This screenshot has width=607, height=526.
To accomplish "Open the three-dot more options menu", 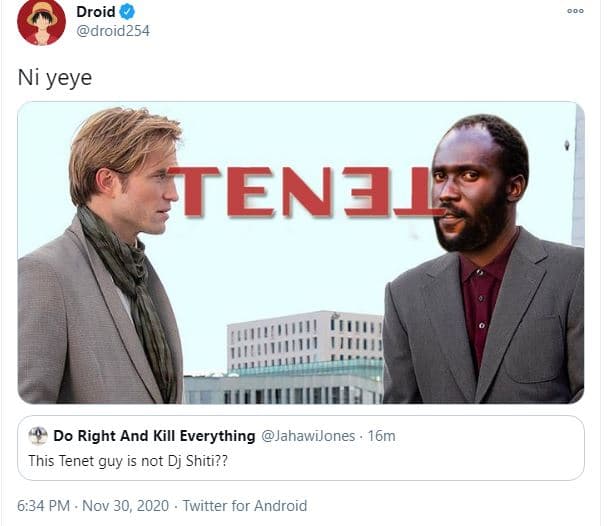I will [574, 11].
